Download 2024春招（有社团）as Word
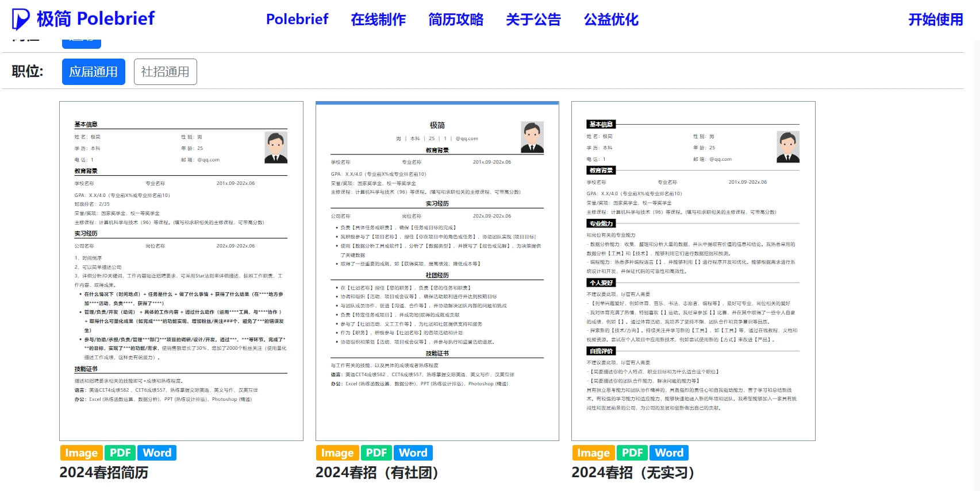This screenshot has width=980, height=491. click(x=413, y=453)
